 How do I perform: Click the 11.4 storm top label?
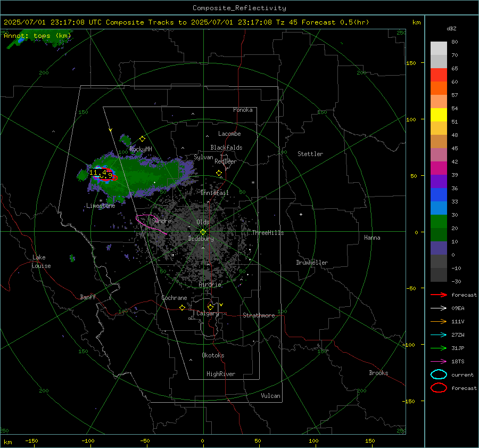pyautogui.click(x=98, y=173)
